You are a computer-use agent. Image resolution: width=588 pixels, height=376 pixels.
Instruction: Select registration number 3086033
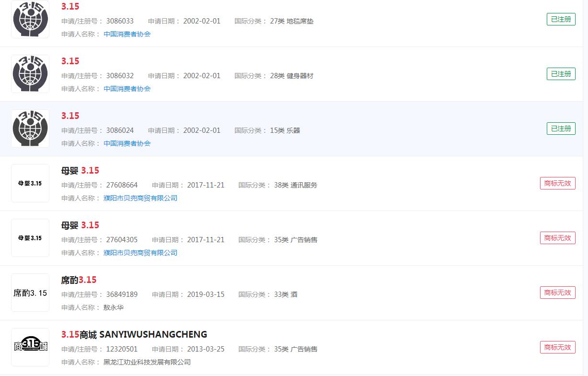120,21
